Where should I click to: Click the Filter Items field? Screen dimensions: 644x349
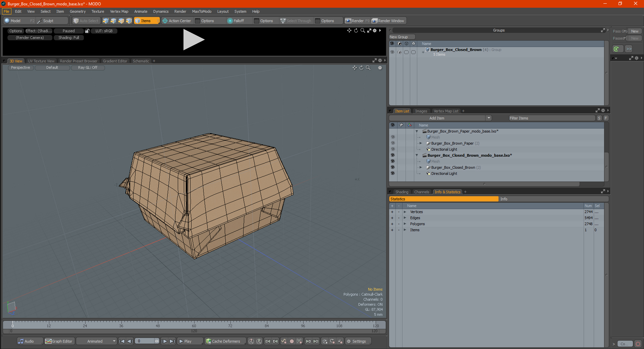pos(552,118)
